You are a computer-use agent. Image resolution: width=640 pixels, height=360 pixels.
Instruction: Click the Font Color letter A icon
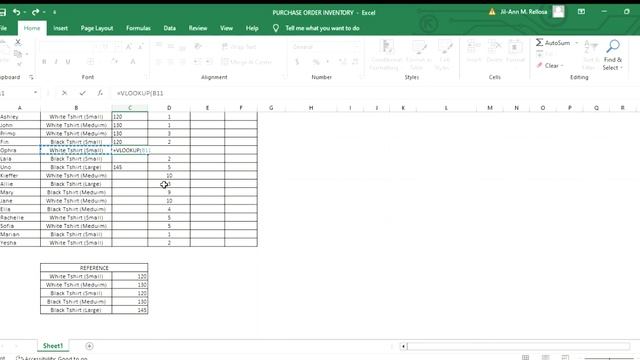coord(133,62)
